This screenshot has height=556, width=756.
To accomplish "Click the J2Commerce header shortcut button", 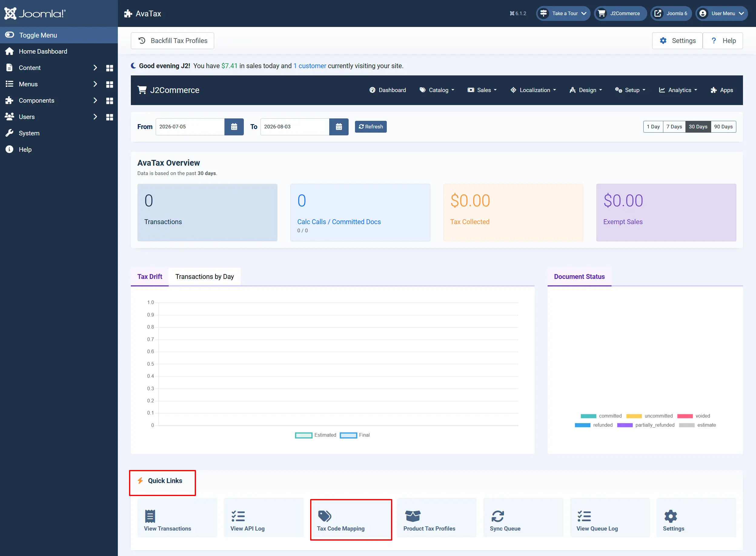I will click(620, 13).
